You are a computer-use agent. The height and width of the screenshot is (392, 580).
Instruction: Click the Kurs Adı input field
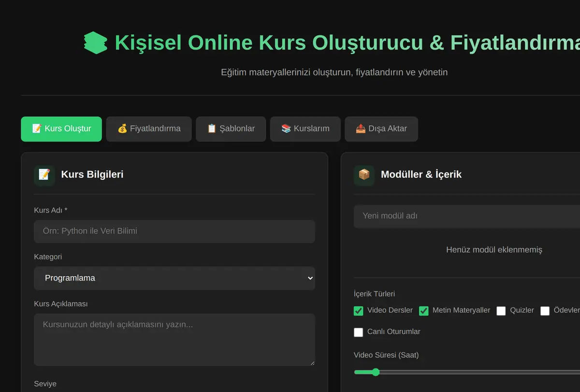pos(174,232)
